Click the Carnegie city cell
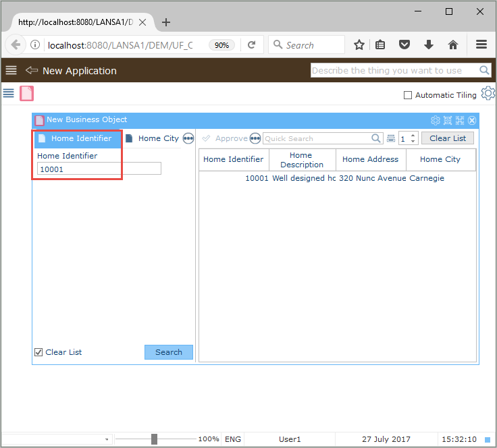The height and width of the screenshot is (448, 497). click(427, 178)
